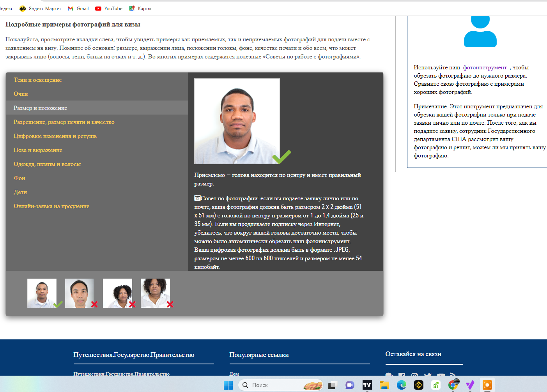Select the Дети tab
The height and width of the screenshot is (392, 547).
tap(97, 192)
